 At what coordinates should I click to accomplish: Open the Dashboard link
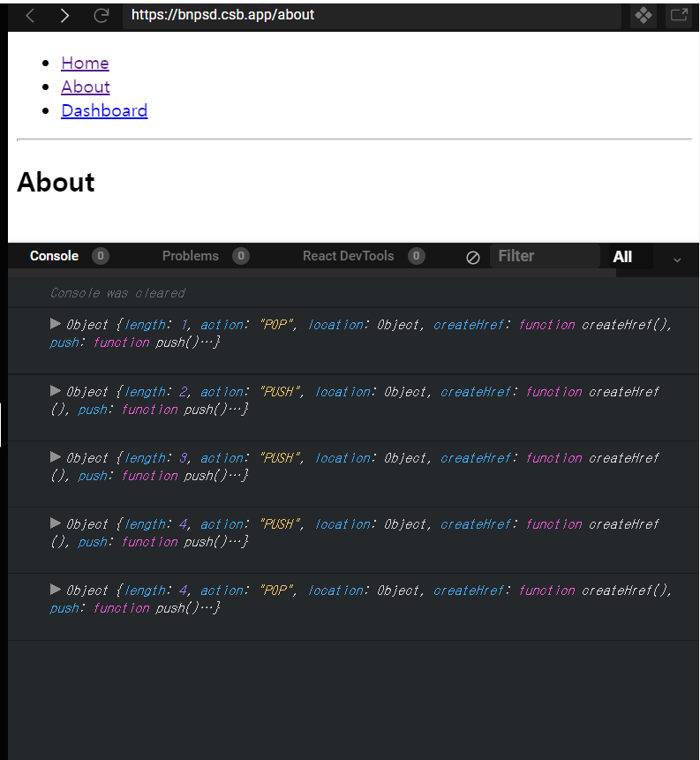104,110
